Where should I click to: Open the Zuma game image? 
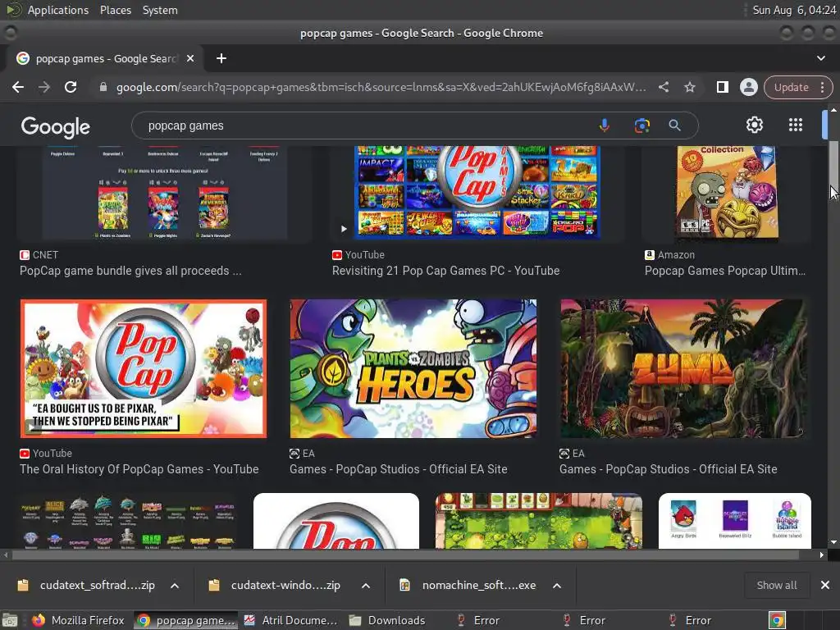683,368
